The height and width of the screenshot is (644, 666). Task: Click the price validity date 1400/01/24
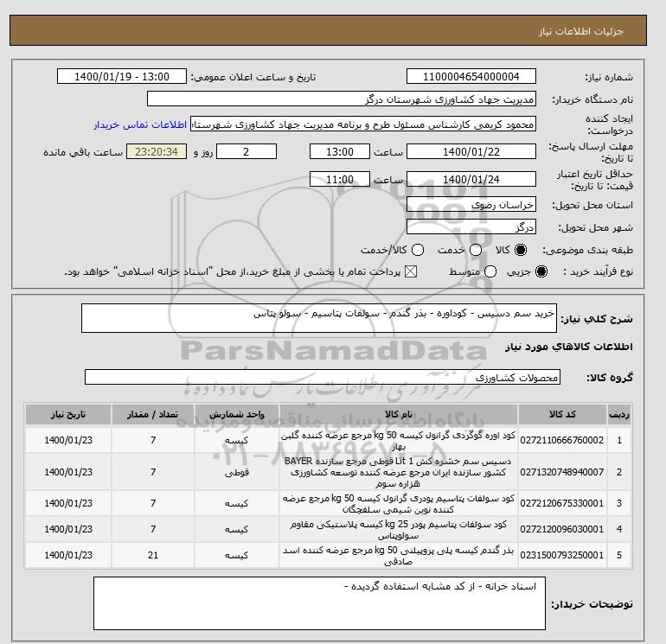(471, 179)
